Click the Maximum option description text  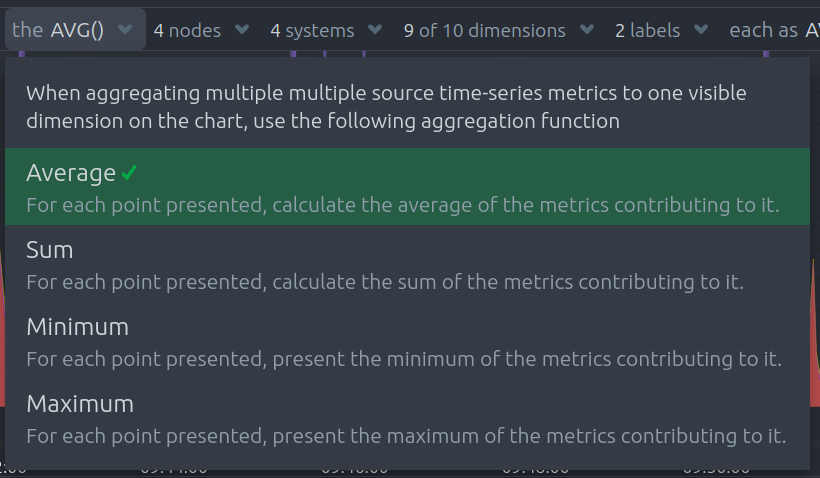pyautogui.click(x=406, y=436)
